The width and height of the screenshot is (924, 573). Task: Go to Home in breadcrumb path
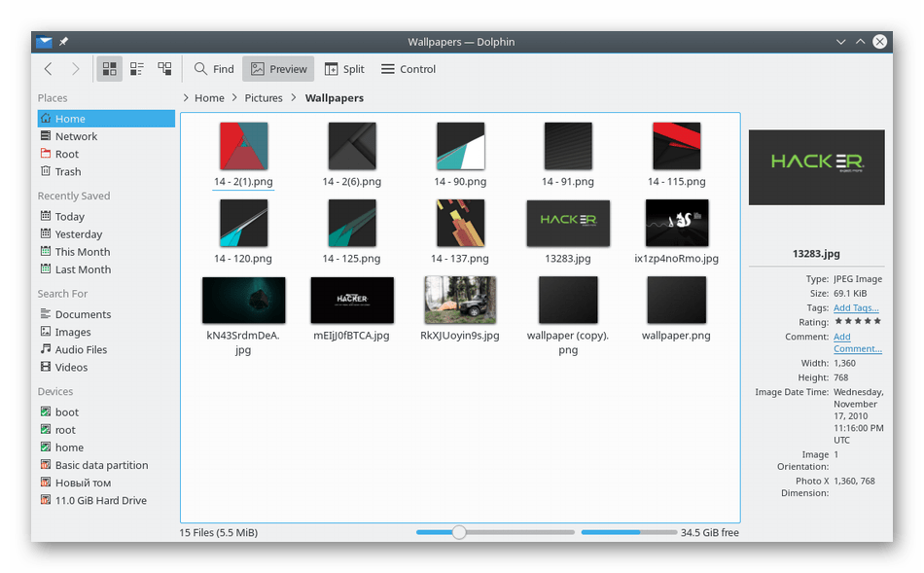209,98
